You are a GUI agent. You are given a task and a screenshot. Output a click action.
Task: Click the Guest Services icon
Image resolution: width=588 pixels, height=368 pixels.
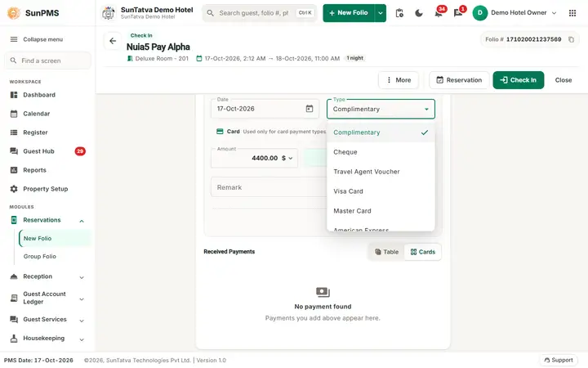click(14, 320)
